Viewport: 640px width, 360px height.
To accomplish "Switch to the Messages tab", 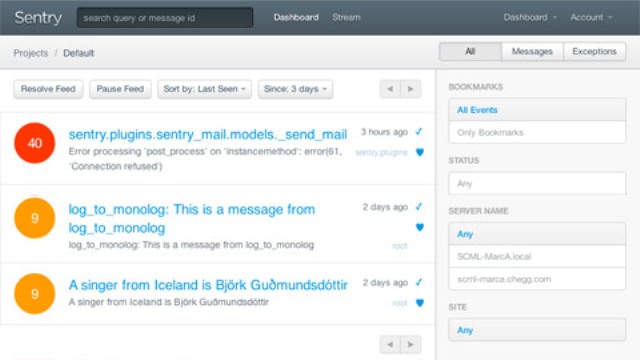I will (532, 52).
